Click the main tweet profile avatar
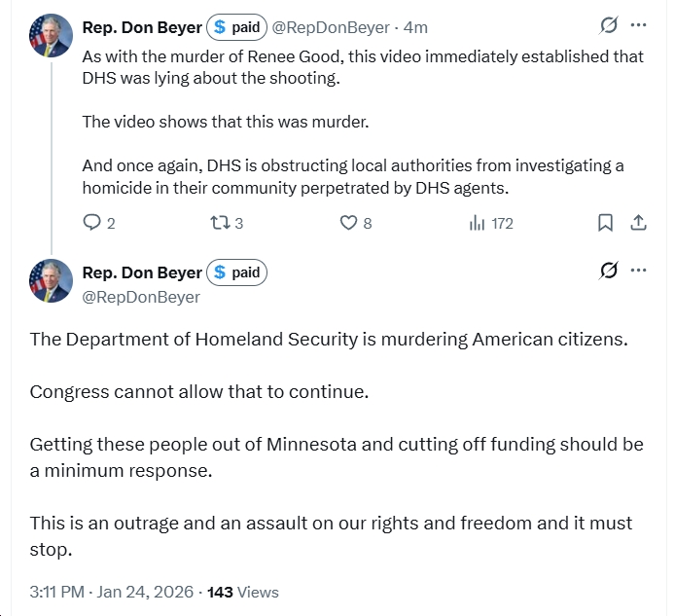The width and height of the screenshot is (675, 616). pyautogui.click(x=50, y=281)
